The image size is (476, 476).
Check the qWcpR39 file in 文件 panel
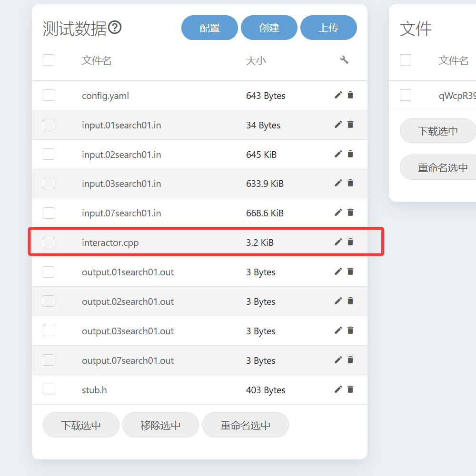[406, 95]
